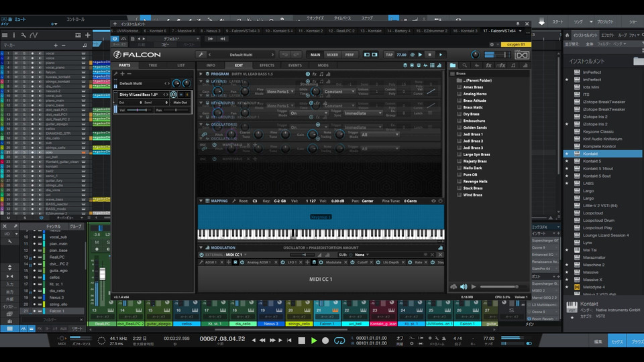Viewport: 644px width, 362px height.
Task: Open the Mono Porta S play mode dropdown
Action: coord(280,92)
